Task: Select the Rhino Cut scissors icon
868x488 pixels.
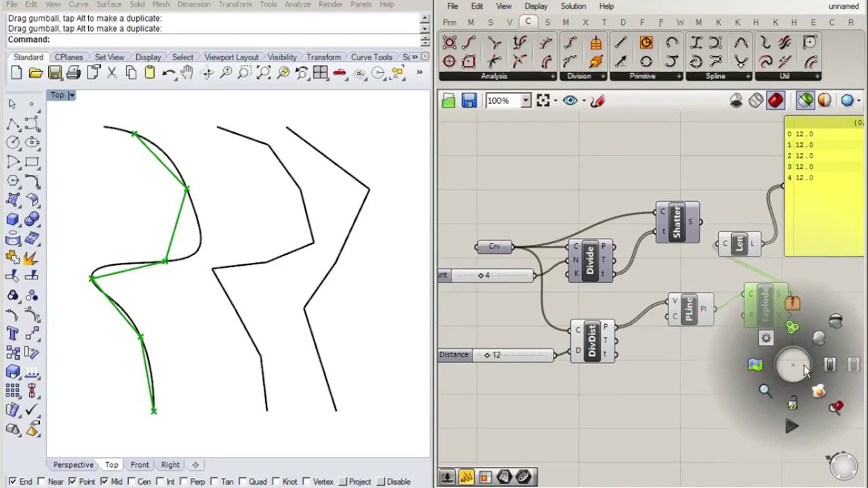Action: 112,73
